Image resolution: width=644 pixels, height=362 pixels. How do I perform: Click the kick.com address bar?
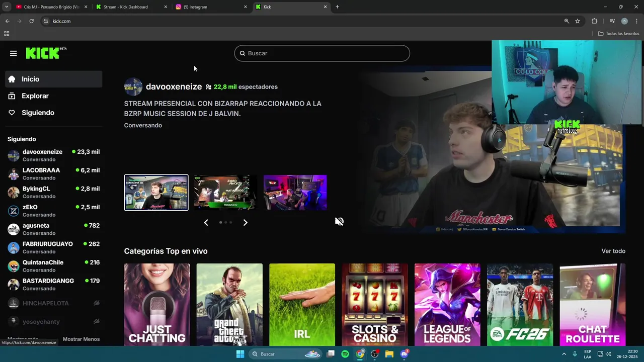pos(302,21)
